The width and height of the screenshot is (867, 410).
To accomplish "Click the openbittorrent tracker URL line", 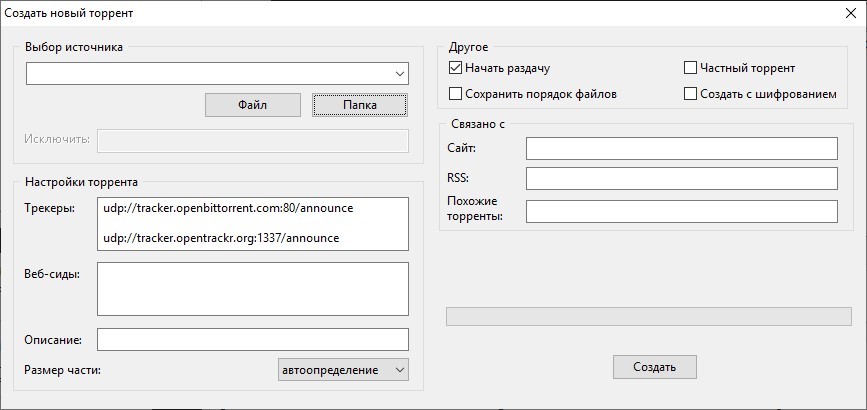I will coord(228,209).
